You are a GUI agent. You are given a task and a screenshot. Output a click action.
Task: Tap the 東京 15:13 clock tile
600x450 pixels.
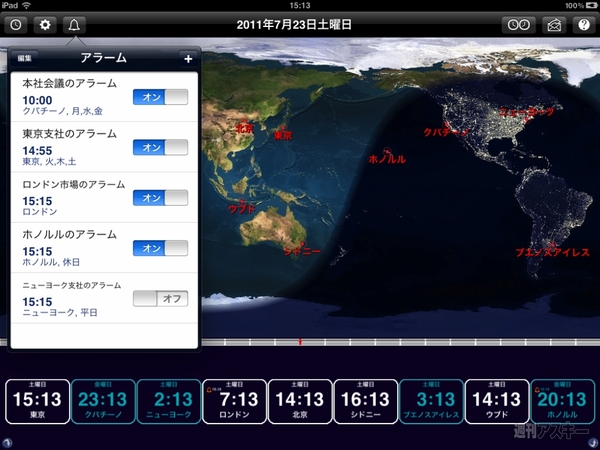coord(38,401)
